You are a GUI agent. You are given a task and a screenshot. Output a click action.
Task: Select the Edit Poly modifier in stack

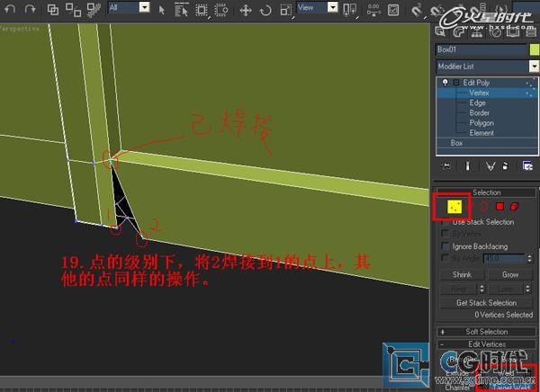tap(476, 83)
